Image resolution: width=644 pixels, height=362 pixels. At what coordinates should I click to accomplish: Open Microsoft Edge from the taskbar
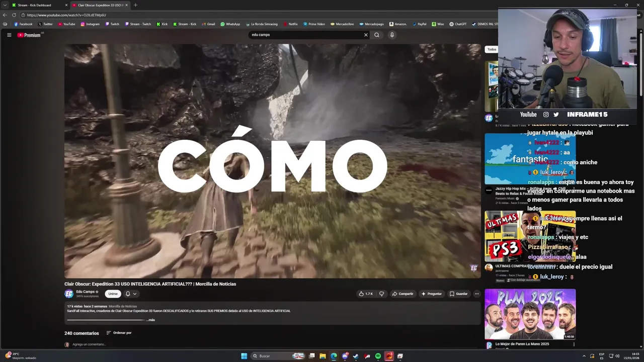click(x=334, y=356)
